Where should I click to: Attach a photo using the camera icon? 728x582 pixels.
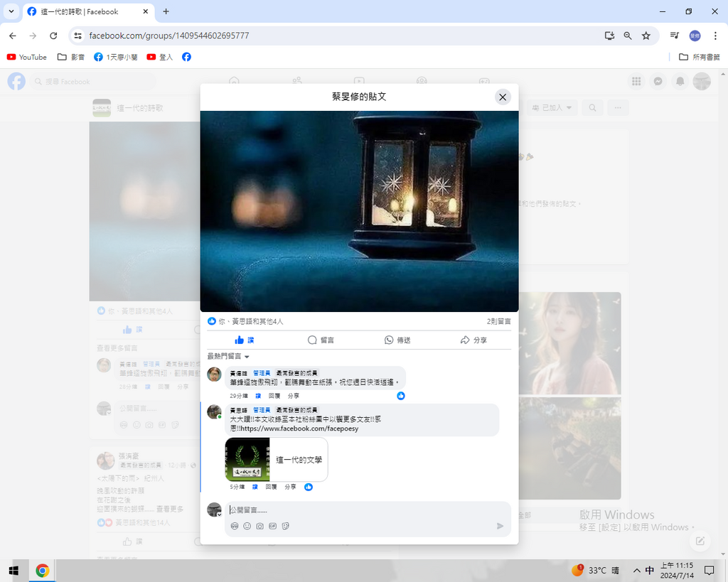click(x=260, y=527)
